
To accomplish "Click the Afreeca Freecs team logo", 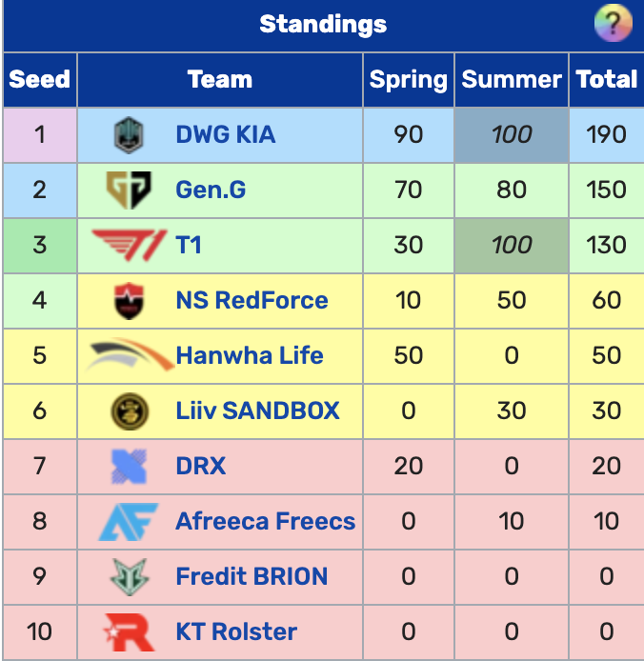I will (128, 522).
